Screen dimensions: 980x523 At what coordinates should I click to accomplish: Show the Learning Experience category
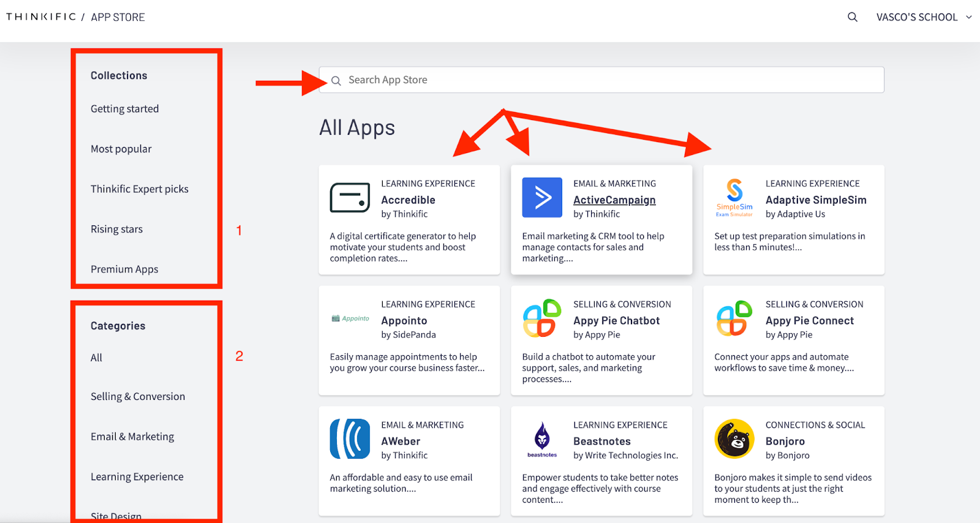click(x=137, y=477)
